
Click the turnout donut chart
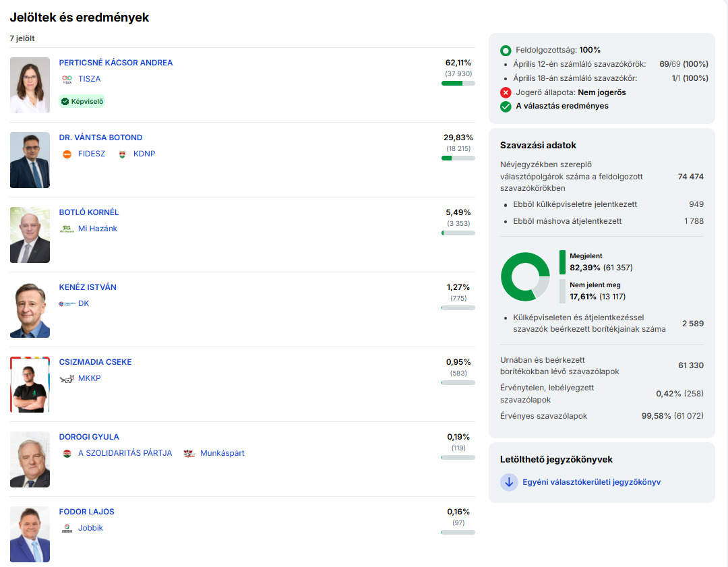click(x=525, y=277)
